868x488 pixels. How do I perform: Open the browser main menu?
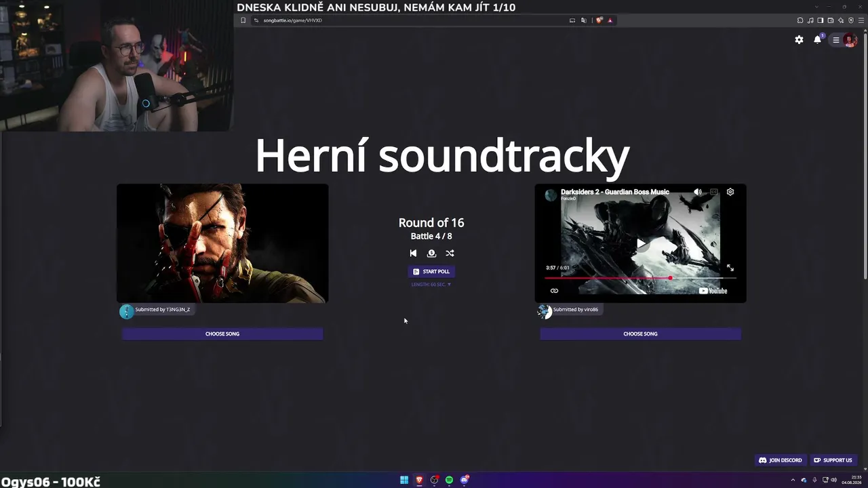pos(861,20)
